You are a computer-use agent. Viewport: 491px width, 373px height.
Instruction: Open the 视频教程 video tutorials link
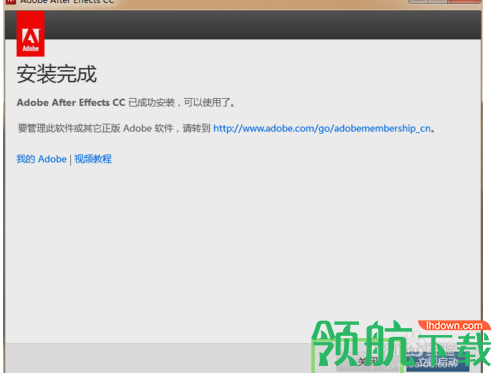(x=93, y=159)
